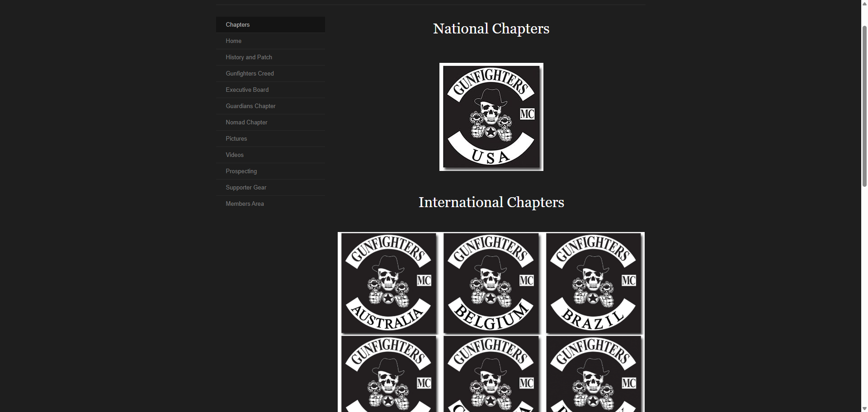Open the Supporter Gear page
This screenshot has width=868, height=412.
click(x=270, y=187)
